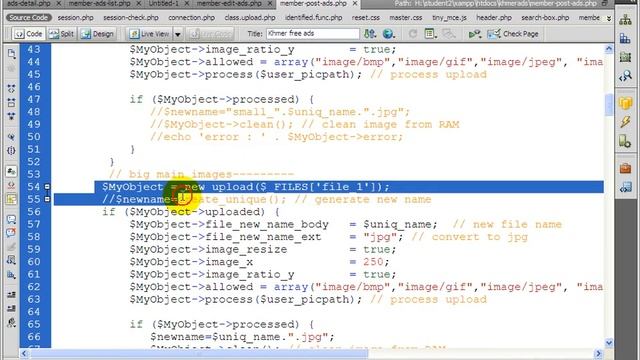Screen dimensions: 640x360
Task: Close the member-post-ads.php tab
Action: [355, 3]
